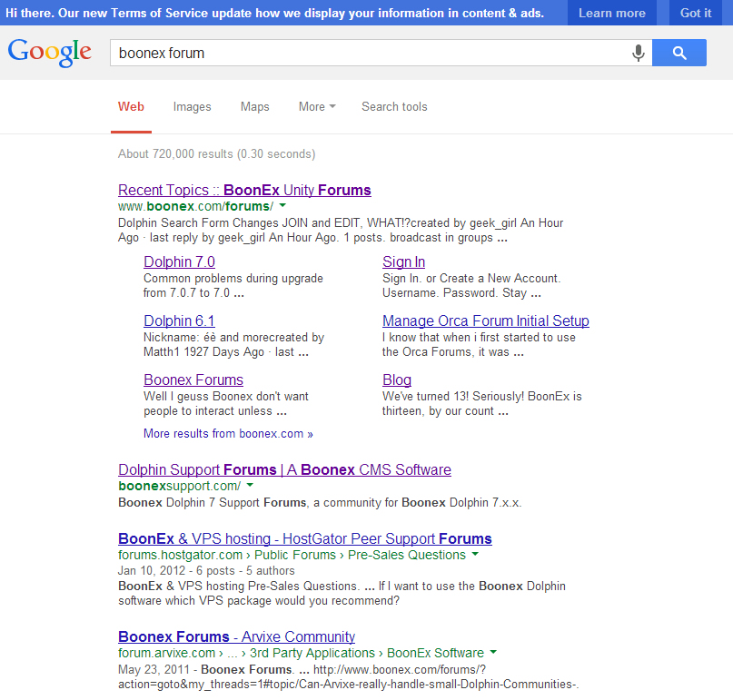Open the 'Boonex Forums' sitelink
The image size is (733, 700).
193,380
